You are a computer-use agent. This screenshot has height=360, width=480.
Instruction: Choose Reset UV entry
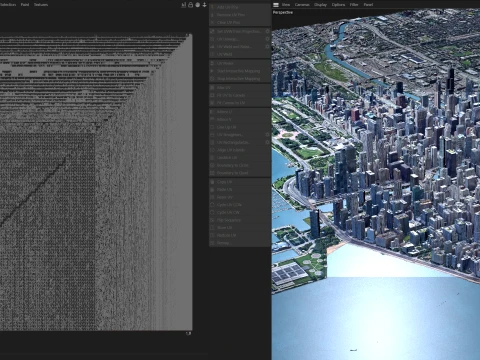pos(239,197)
